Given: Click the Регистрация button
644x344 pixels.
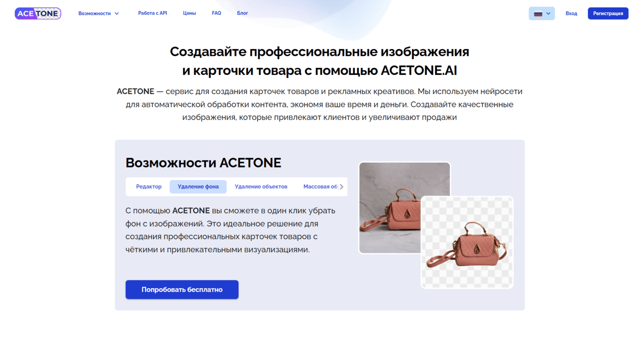Looking at the screenshot, I should click(608, 13).
